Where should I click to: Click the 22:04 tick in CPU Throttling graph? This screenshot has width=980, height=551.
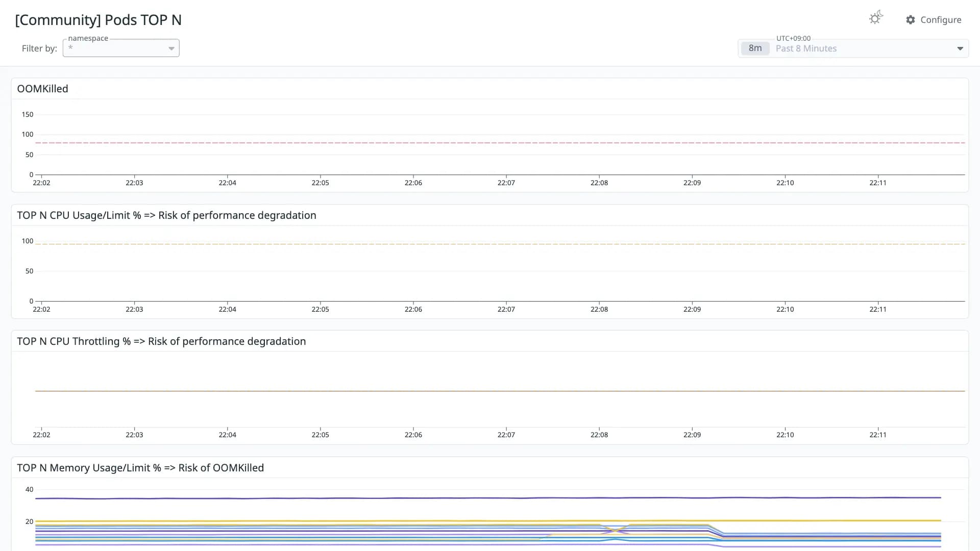tap(228, 435)
